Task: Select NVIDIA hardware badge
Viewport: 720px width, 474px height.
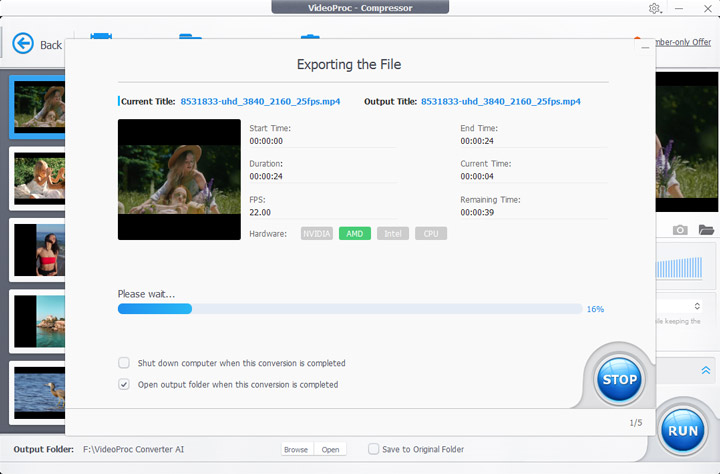Action: (317, 234)
